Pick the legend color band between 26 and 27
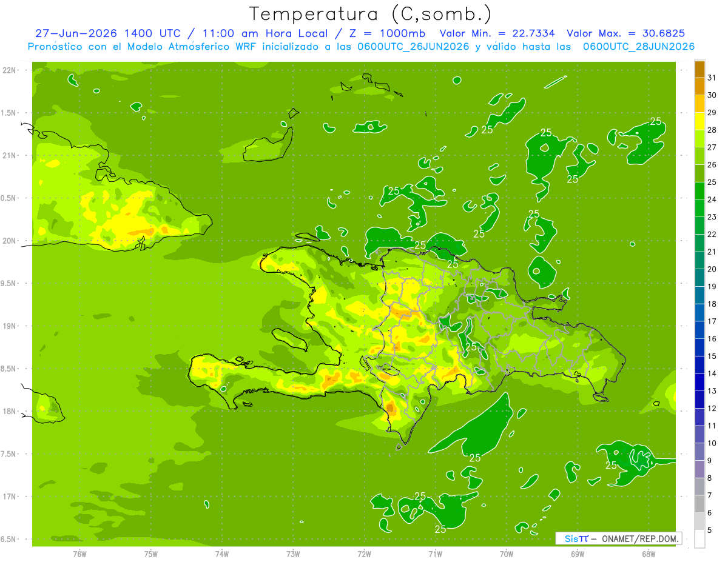 coord(699,156)
